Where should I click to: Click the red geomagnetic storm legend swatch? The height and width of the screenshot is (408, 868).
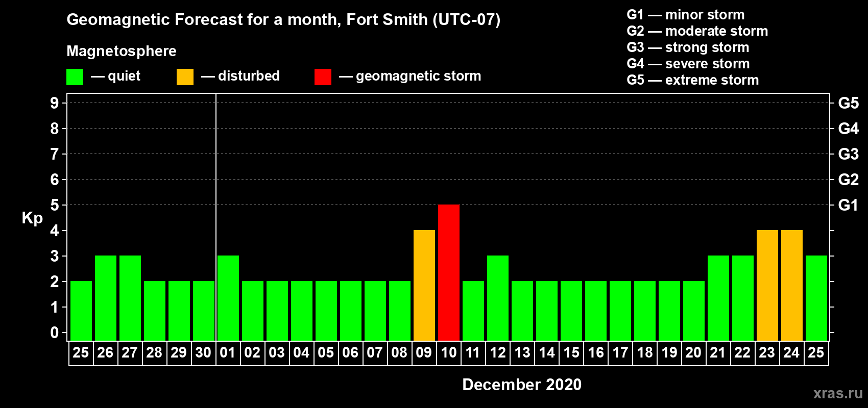[323, 77]
